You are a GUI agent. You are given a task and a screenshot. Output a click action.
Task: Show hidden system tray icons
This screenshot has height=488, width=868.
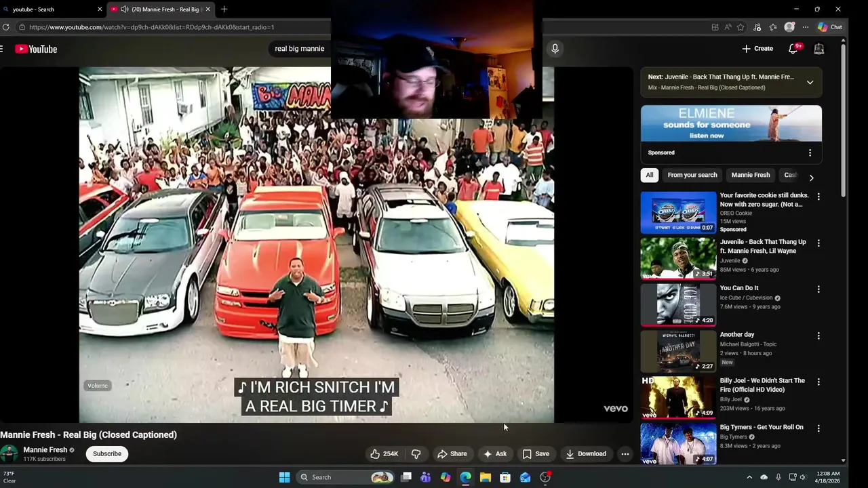[749, 477]
